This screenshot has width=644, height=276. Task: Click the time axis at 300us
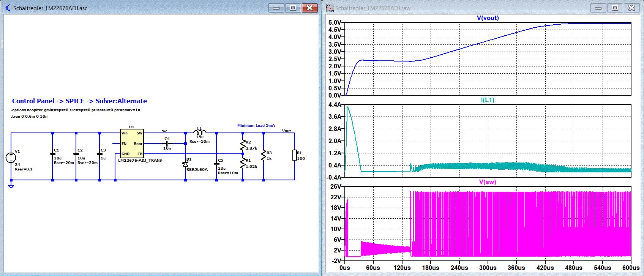pos(488,268)
